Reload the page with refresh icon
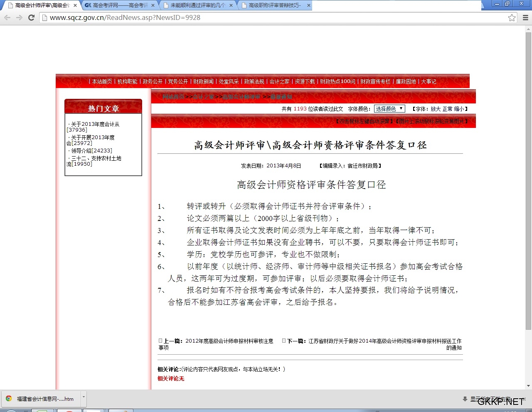Screen dimensions: 532x412 [x=31, y=17]
